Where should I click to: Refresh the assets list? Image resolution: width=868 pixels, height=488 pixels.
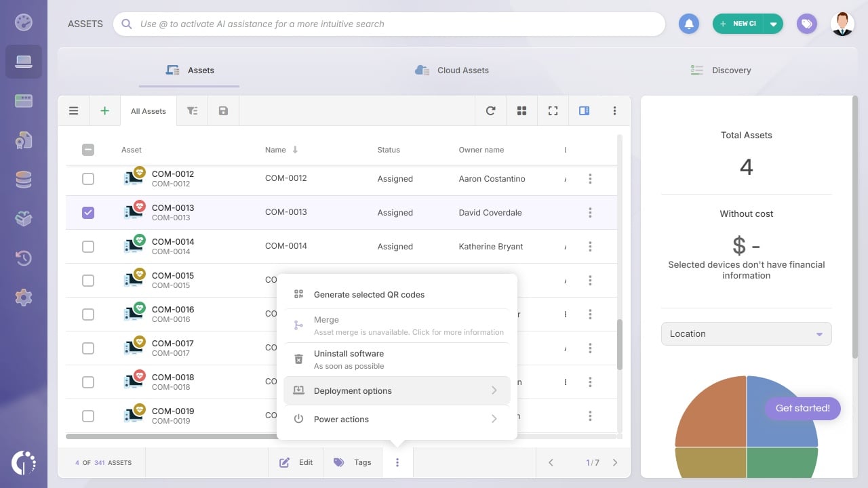(490, 110)
